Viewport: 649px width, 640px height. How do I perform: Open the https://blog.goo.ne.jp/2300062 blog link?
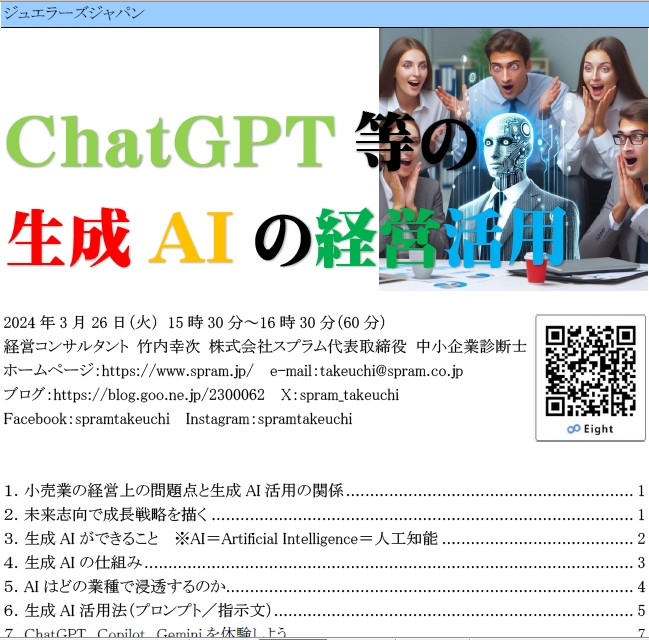point(159,395)
